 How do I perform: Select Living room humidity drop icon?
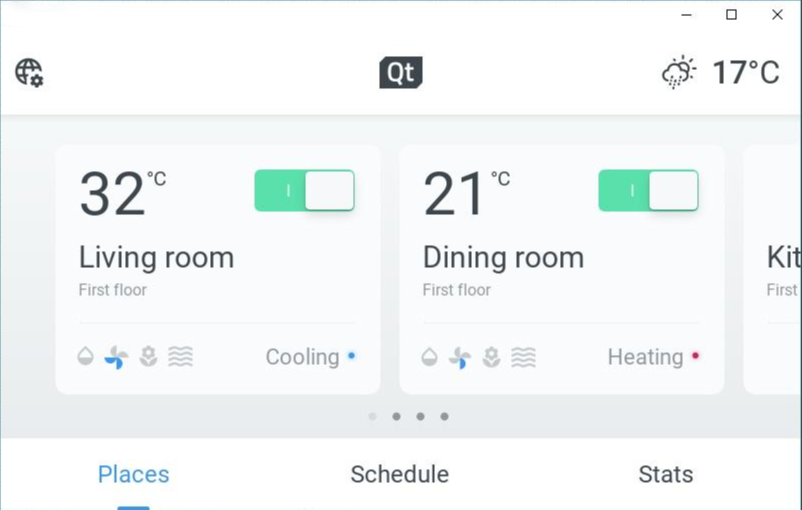pyautogui.click(x=85, y=356)
